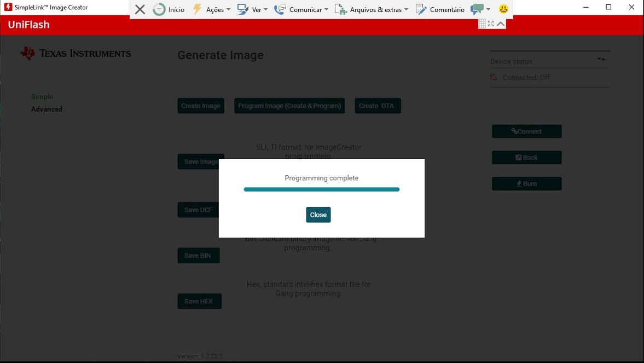Viewport: 644px width, 363px height.
Task: Click the Save UCF button
Action: pyautogui.click(x=198, y=210)
